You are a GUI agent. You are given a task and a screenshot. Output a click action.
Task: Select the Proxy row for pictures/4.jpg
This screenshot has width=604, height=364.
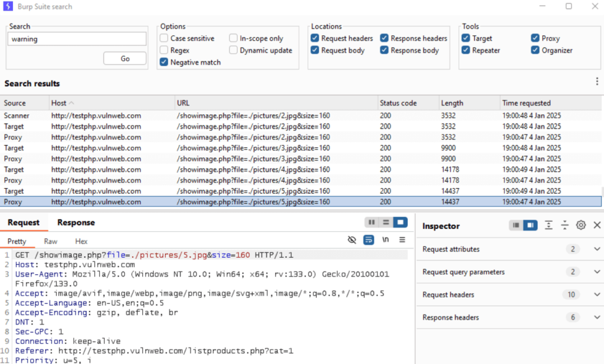click(x=301, y=181)
